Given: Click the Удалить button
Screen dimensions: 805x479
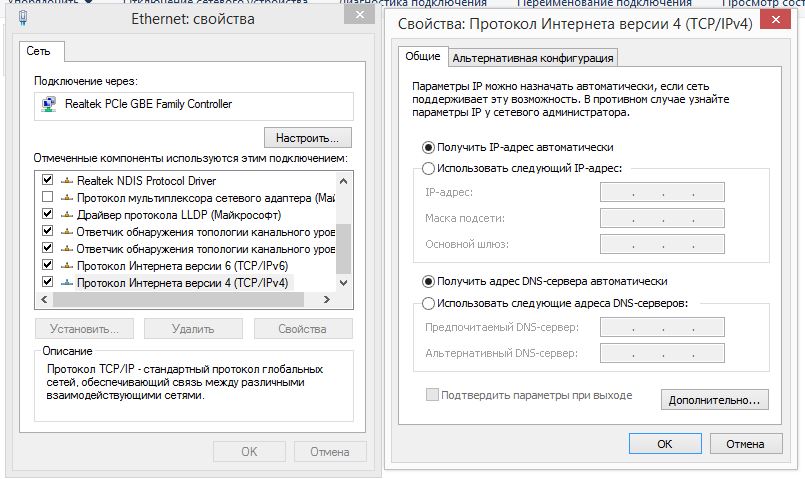Looking at the screenshot, I should 193,329.
